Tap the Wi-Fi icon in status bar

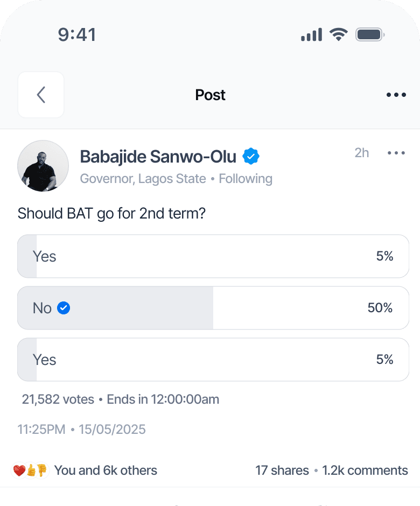coord(339,36)
